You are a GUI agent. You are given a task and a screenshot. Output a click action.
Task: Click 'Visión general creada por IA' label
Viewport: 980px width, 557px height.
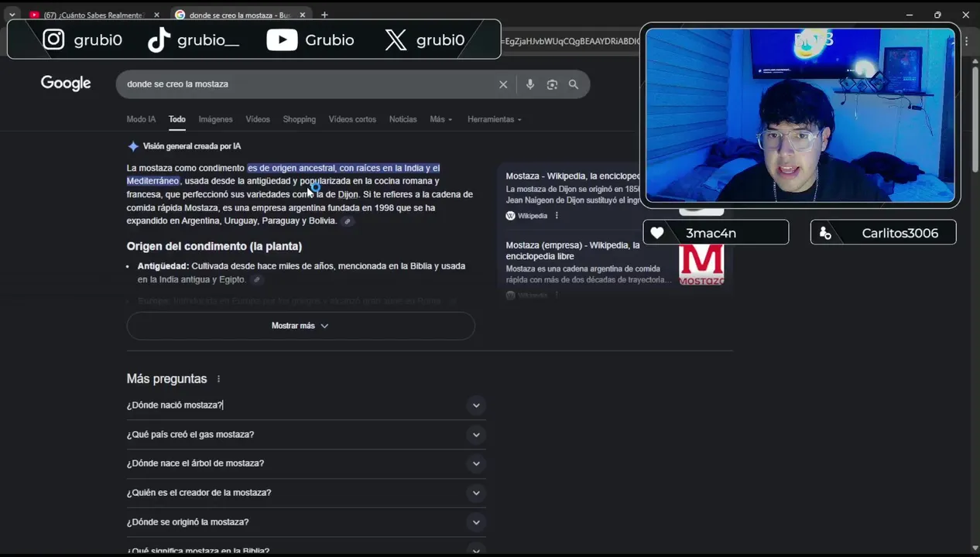[x=191, y=146]
